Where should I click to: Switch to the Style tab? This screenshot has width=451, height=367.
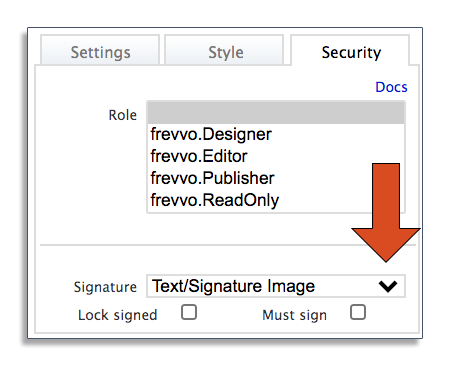[224, 50]
